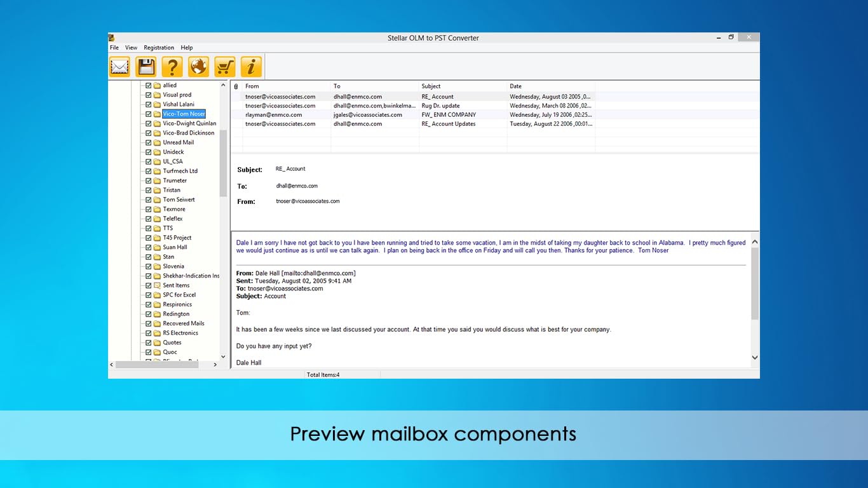The image size is (868, 488).
Task: Select the Quotes folder
Action: coord(172,342)
